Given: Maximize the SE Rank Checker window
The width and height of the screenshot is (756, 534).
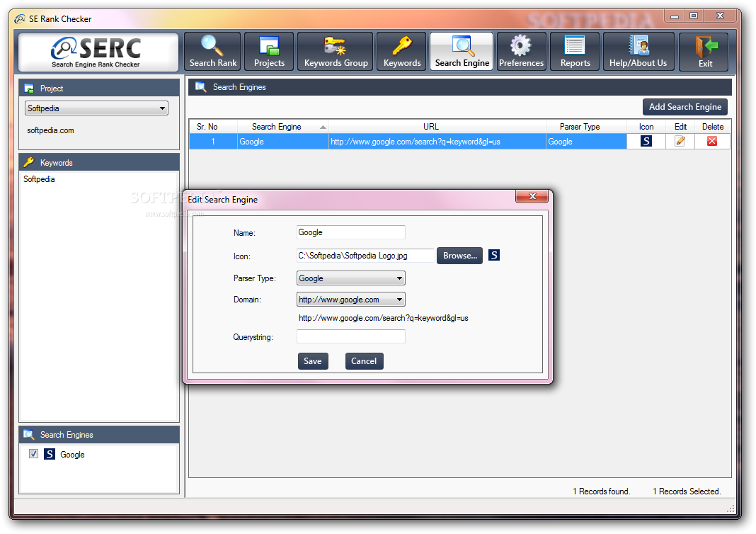Looking at the screenshot, I should tap(693, 16).
